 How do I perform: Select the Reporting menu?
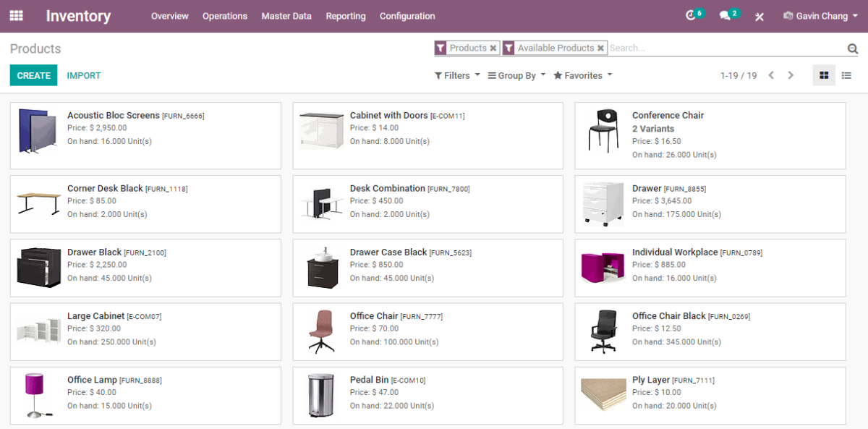coord(346,16)
